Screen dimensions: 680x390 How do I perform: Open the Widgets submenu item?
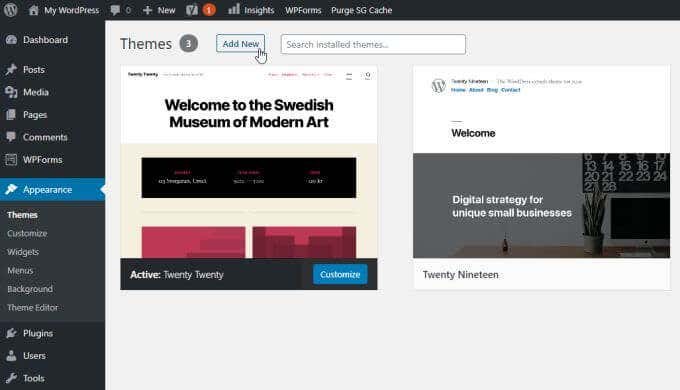[x=23, y=252]
